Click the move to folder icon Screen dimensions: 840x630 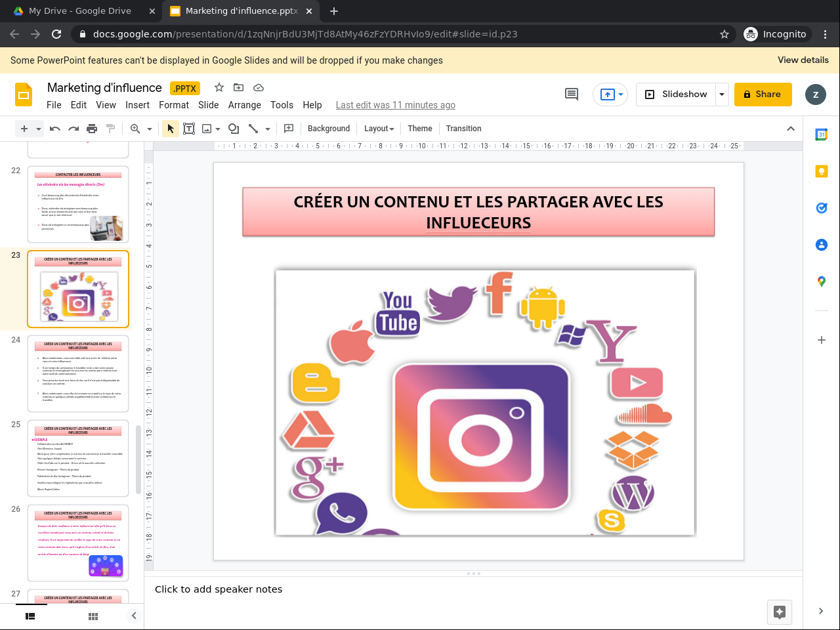pyautogui.click(x=239, y=87)
